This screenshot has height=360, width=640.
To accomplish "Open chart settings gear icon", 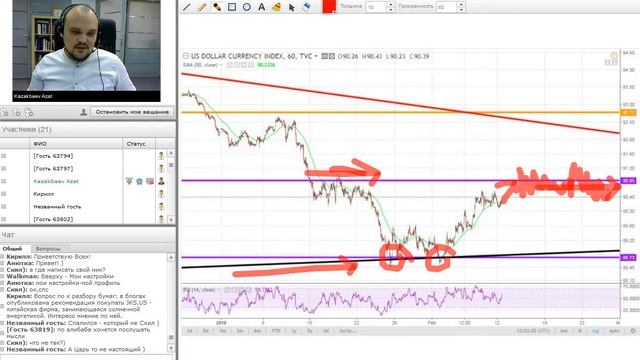I will click(633, 331).
